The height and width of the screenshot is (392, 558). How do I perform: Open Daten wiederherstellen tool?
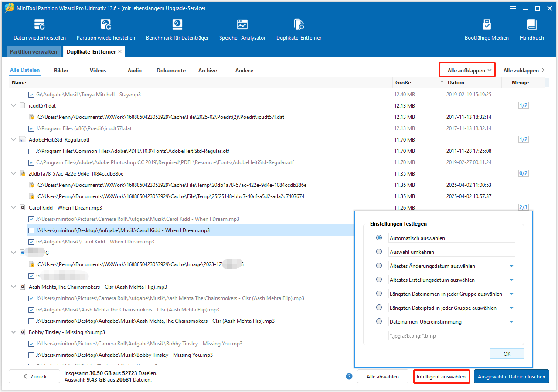pos(40,30)
